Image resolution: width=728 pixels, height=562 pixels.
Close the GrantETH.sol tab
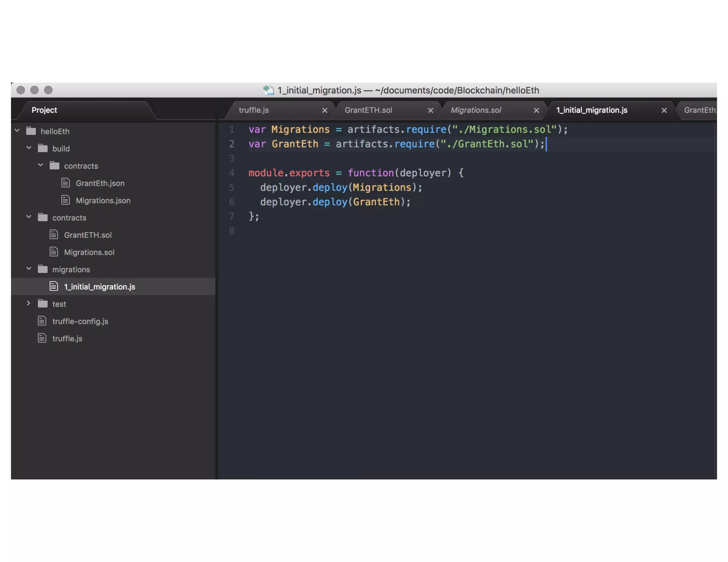430,110
